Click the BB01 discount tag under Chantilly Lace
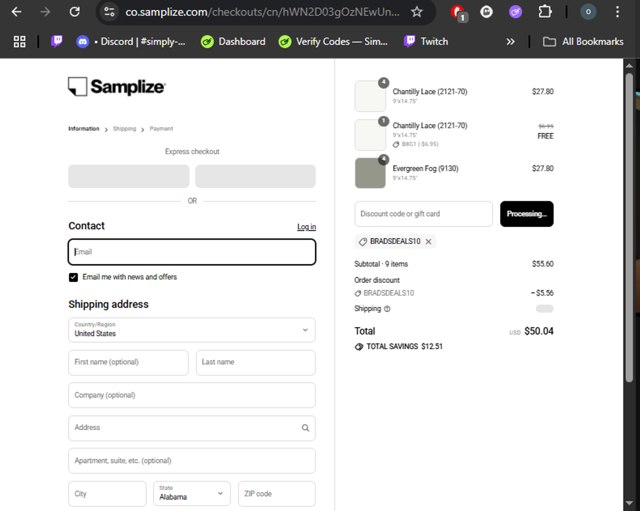 click(x=416, y=144)
